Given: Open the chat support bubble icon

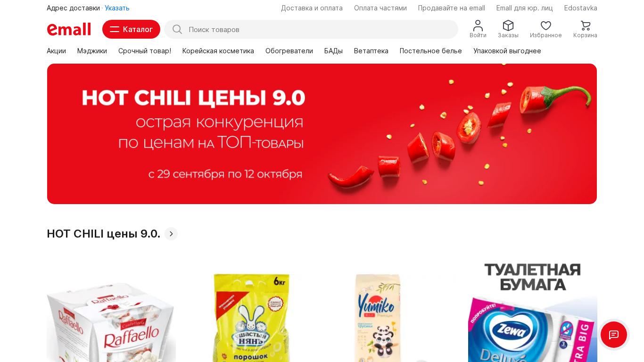Looking at the screenshot, I should (x=613, y=335).
